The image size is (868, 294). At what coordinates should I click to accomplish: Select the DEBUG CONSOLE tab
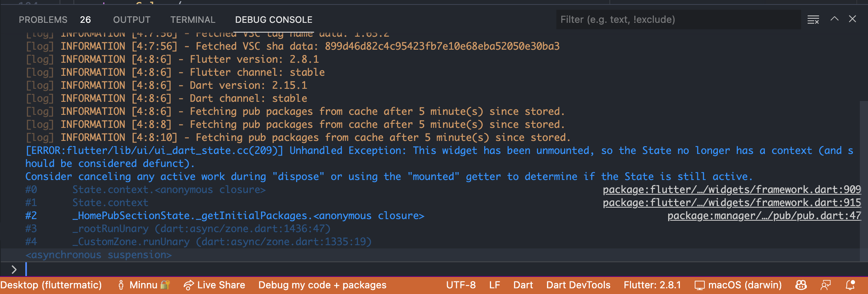[273, 19]
